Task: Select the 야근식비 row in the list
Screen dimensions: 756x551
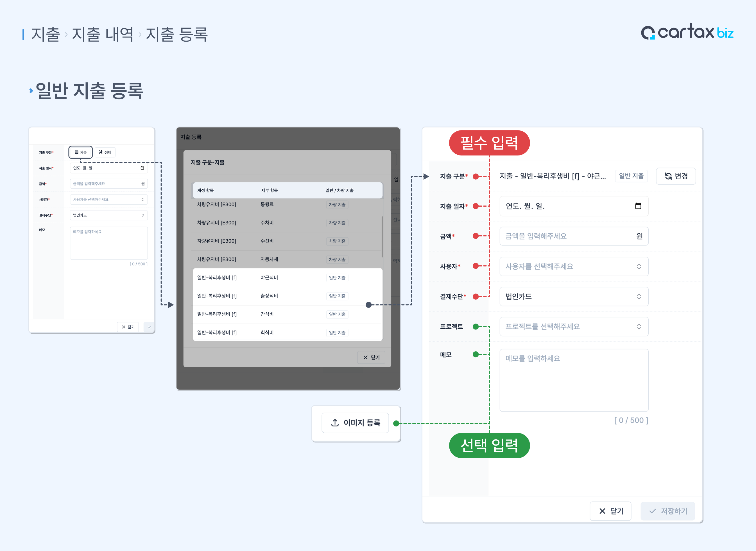Action: click(x=288, y=277)
